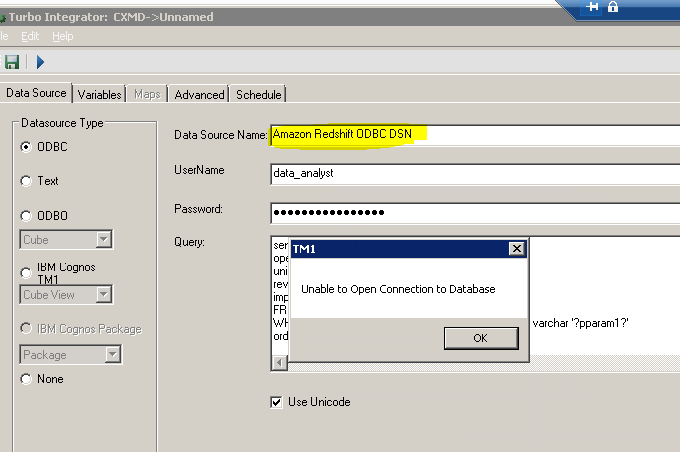Select the IBM Cognos Package radio button

26,328
